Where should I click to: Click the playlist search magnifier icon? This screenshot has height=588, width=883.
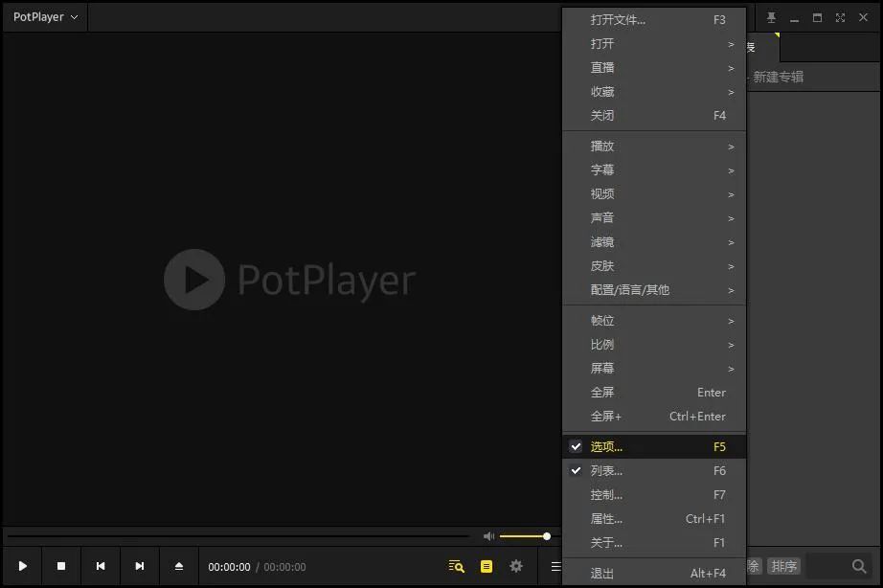coord(859,566)
